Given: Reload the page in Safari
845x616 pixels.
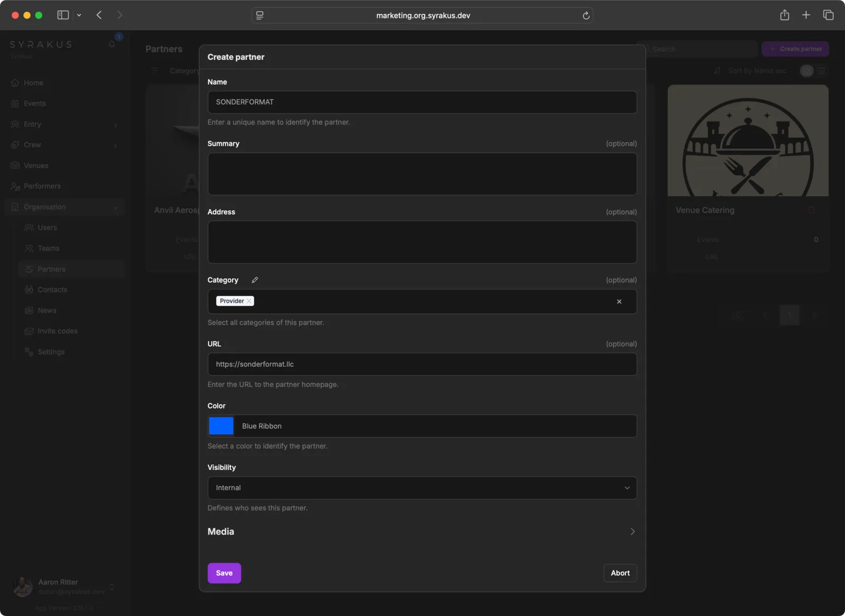Looking at the screenshot, I should pos(586,15).
